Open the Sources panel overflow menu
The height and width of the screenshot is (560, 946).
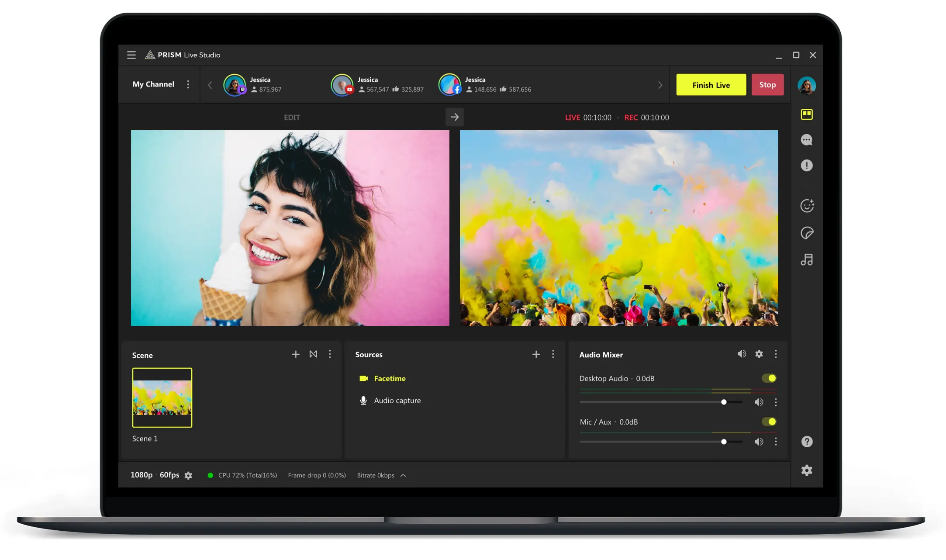pos(553,354)
